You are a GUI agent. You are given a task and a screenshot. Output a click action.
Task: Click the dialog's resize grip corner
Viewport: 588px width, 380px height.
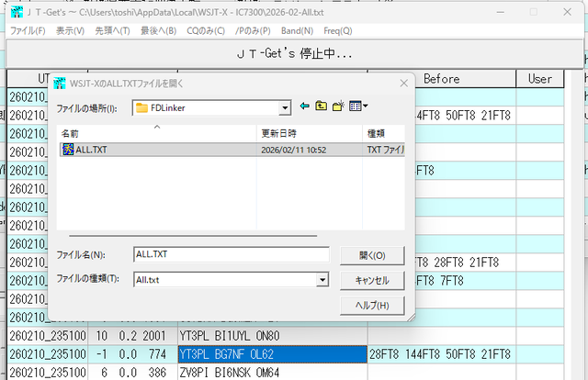pos(411,317)
